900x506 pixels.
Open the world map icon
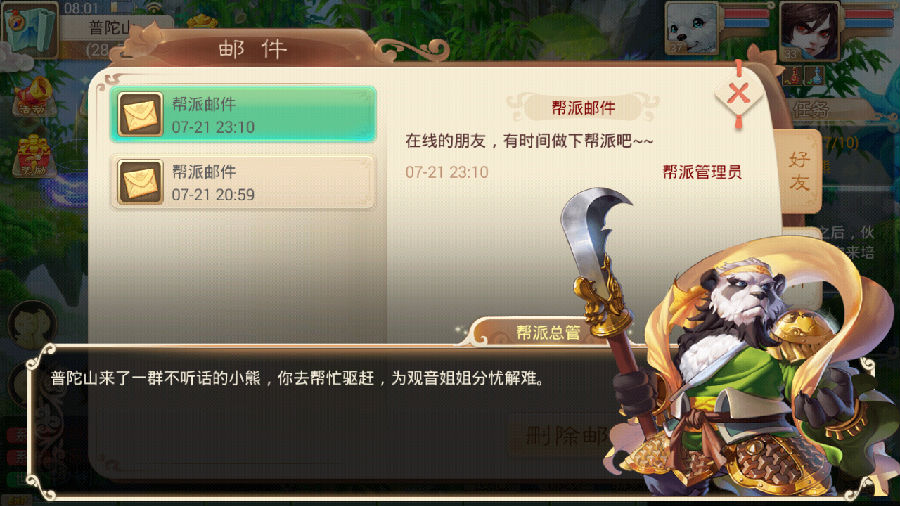coord(32,29)
